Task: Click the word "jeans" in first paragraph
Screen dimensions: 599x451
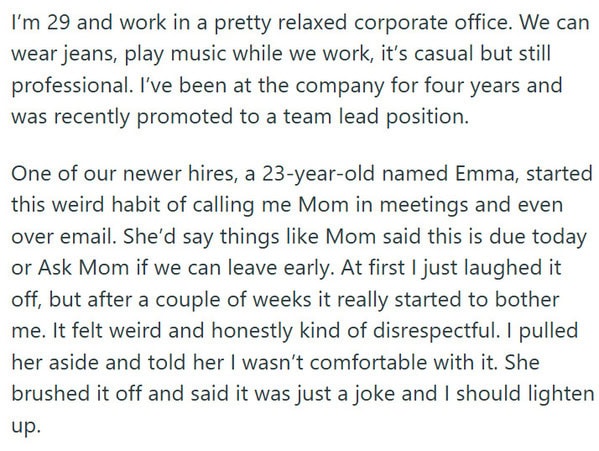Action: click(x=90, y=54)
